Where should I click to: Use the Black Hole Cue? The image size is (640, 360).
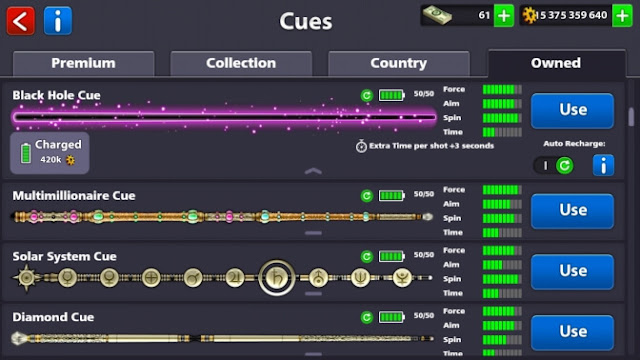coord(572,111)
